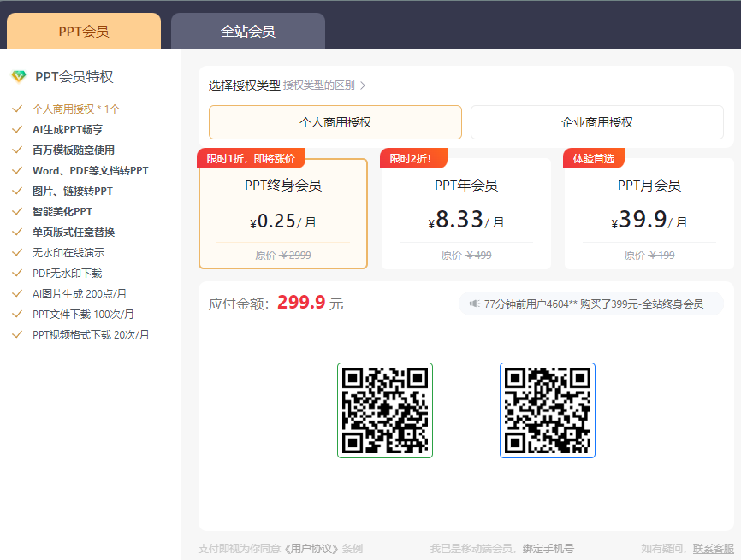Click the text 单页版式任意替换
This screenshot has width=741, height=560.
(74, 233)
